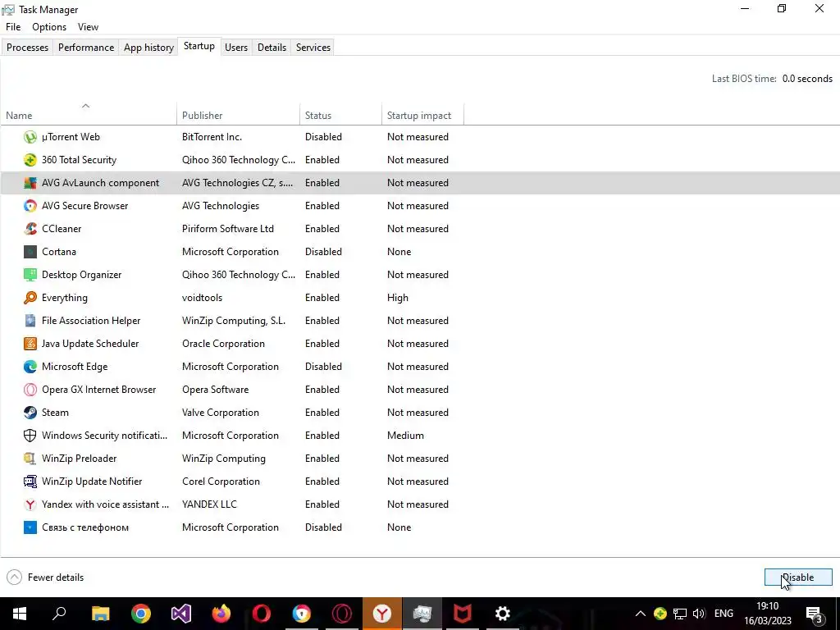
Task: Click the ENG language indicator
Action: pyautogui.click(x=724, y=614)
